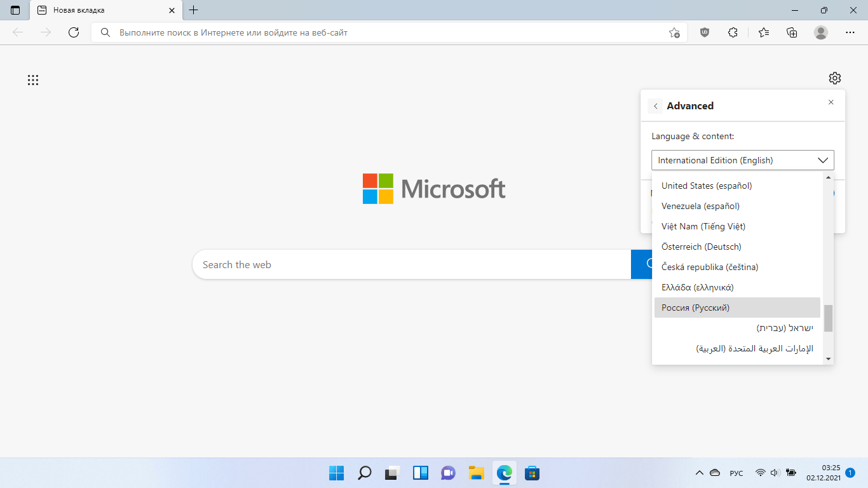Open the Windows Start menu

[336, 473]
